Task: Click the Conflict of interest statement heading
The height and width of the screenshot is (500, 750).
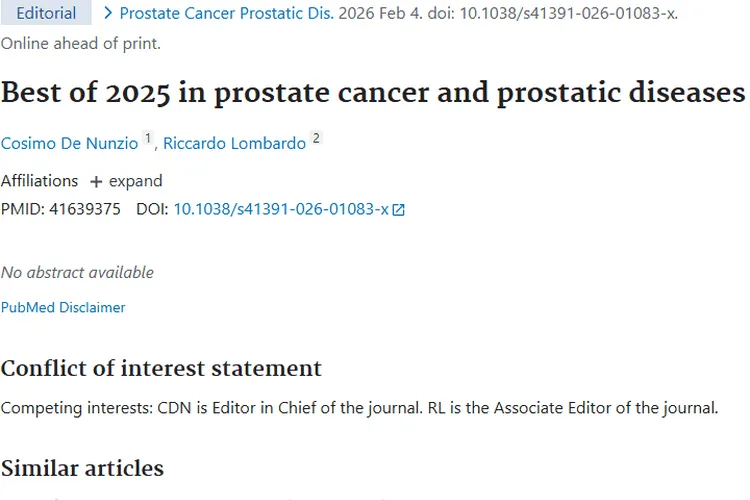Action: coord(161,368)
